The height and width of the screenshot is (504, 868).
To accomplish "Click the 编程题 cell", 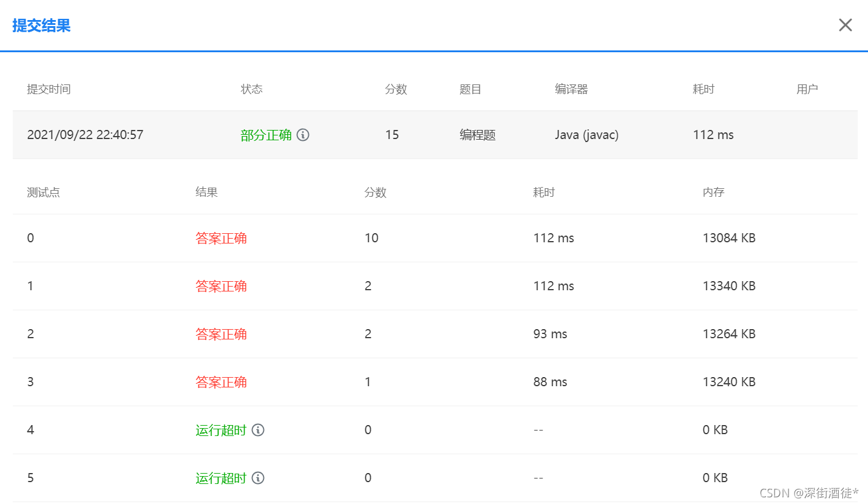I will click(x=478, y=135).
